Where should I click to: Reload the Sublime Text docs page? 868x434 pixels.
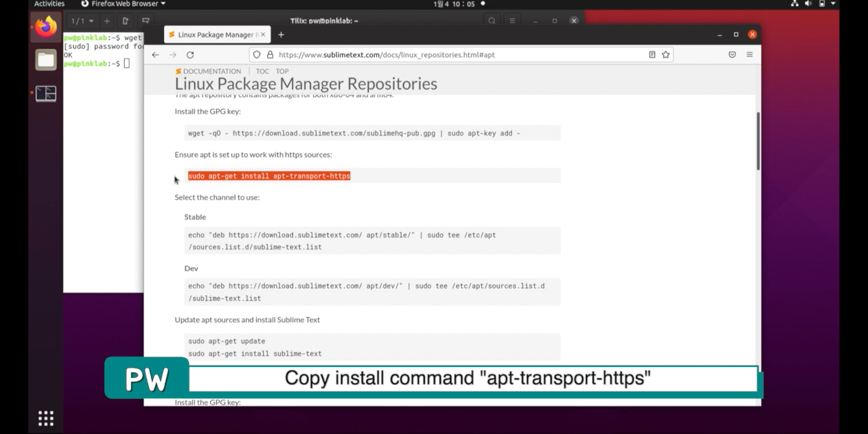click(190, 55)
